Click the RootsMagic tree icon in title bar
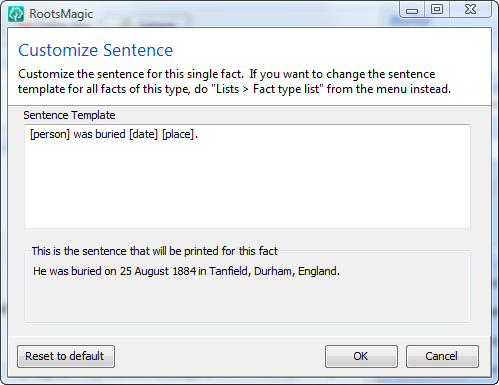Viewport: 499px width, 385px height. pos(16,14)
